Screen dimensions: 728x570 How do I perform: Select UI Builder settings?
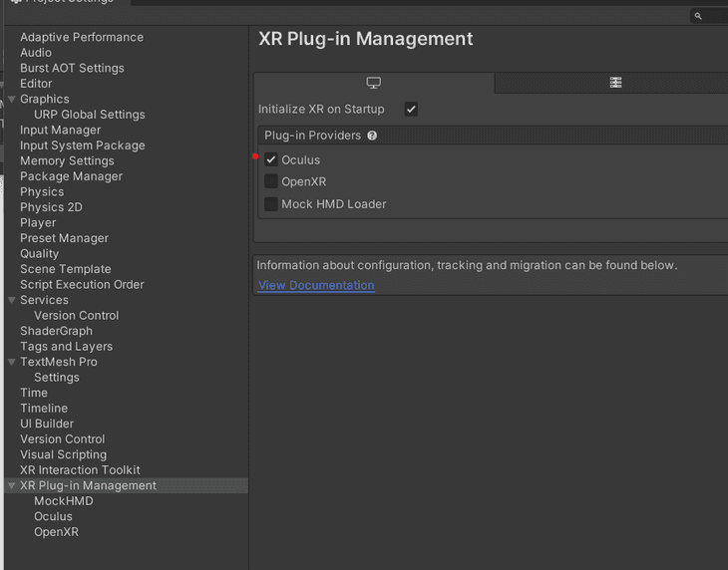47,424
